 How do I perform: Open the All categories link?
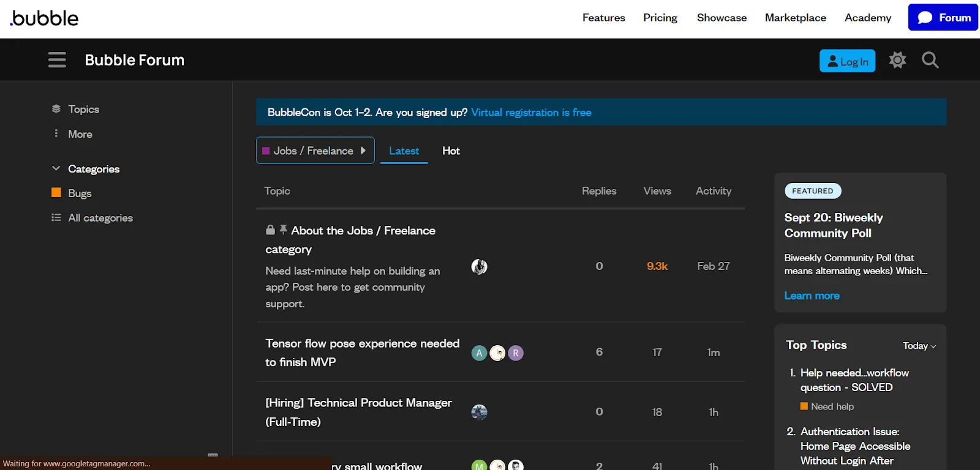click(100, 218)
